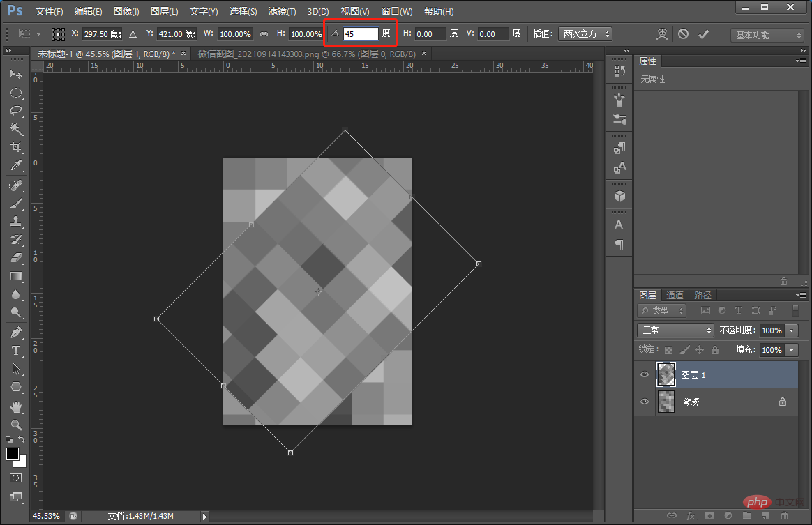Turn layer filtering on or off
The image size is (812, 525).
(x=795, y=311)
